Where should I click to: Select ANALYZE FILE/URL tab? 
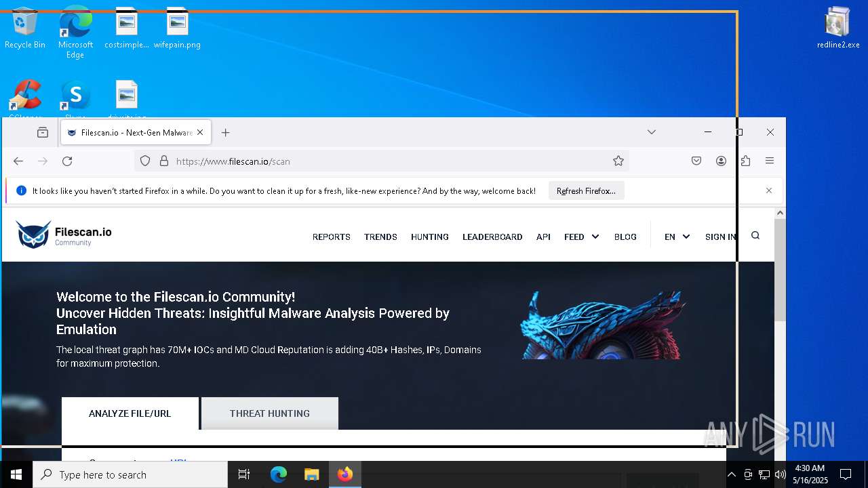(x=130, y=413)
